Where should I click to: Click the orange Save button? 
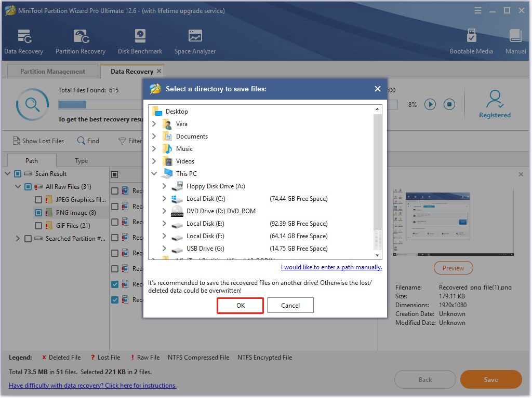point(490,380)
